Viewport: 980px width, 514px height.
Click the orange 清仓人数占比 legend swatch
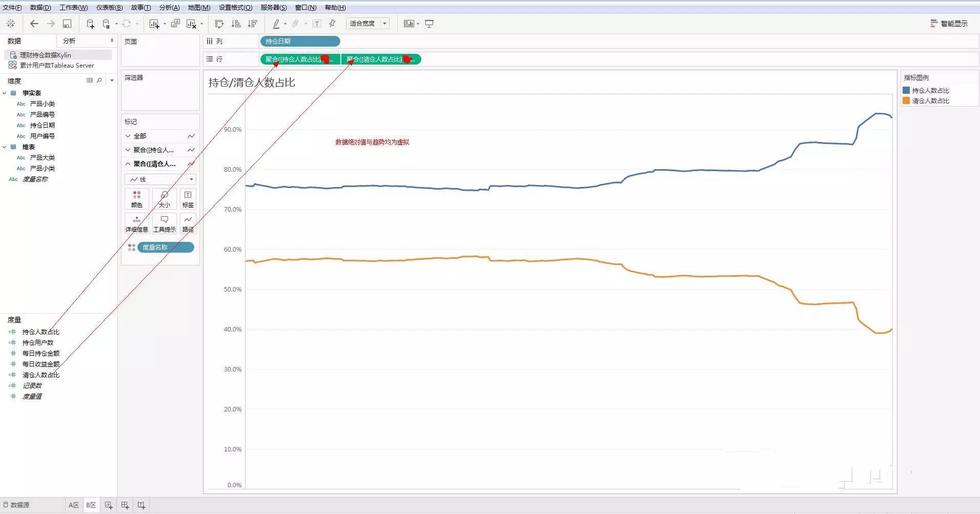pos(906,100)
